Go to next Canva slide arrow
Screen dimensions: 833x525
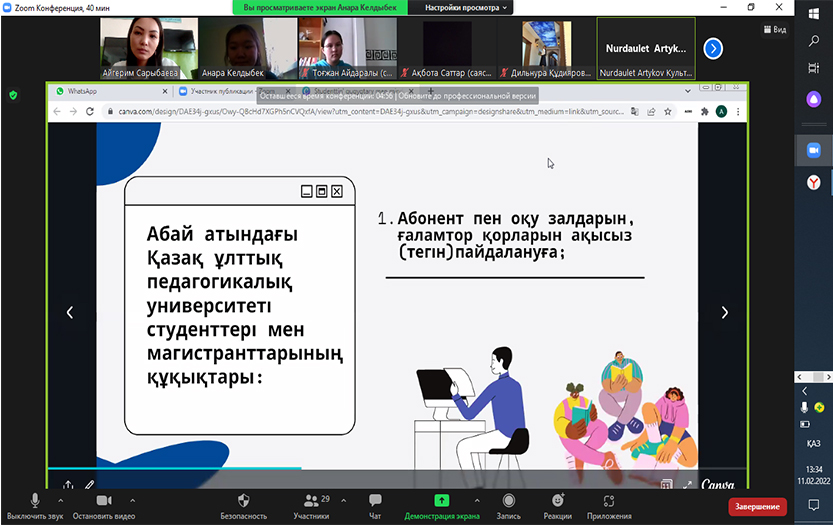click(x=726, y=313)
